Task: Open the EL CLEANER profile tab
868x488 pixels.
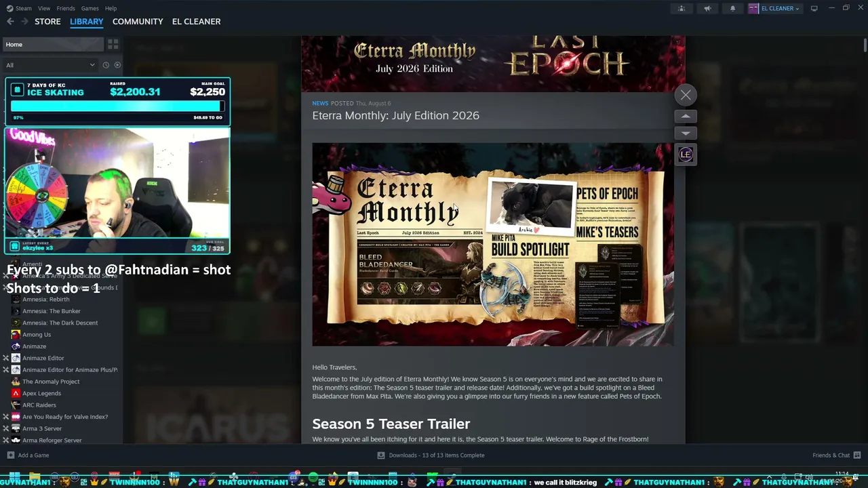Action: [x=196, y=22]
